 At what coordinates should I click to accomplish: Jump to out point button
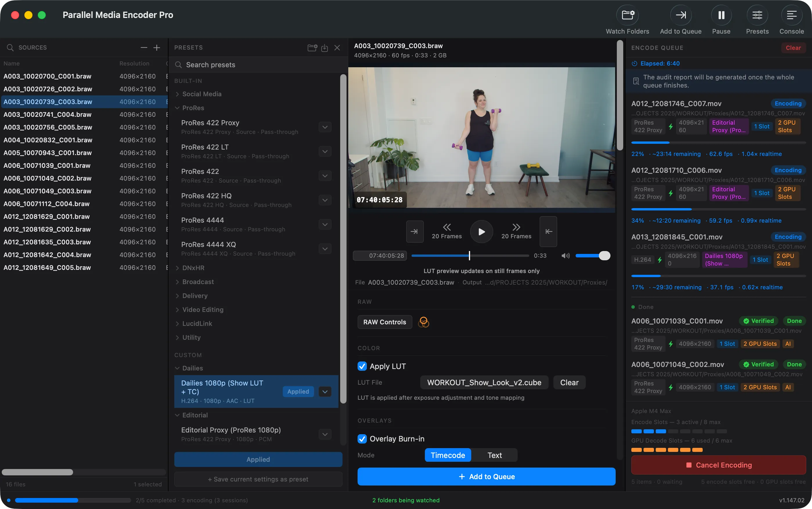[x=548, y=231]
